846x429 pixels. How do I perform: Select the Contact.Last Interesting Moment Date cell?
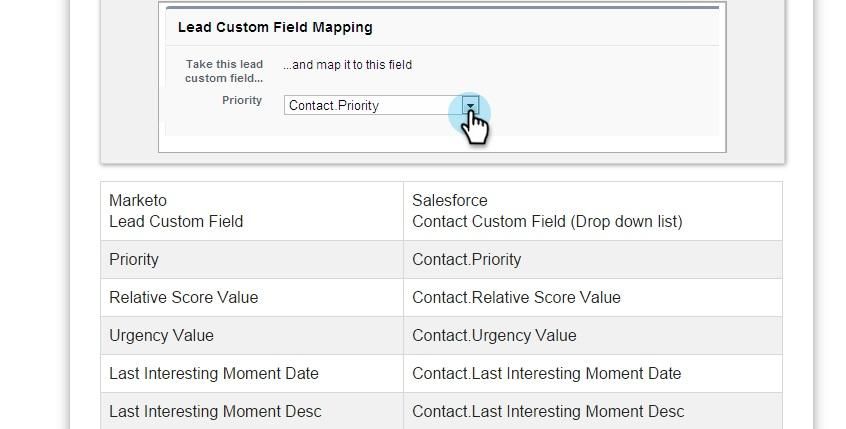(x=546, y=373)
